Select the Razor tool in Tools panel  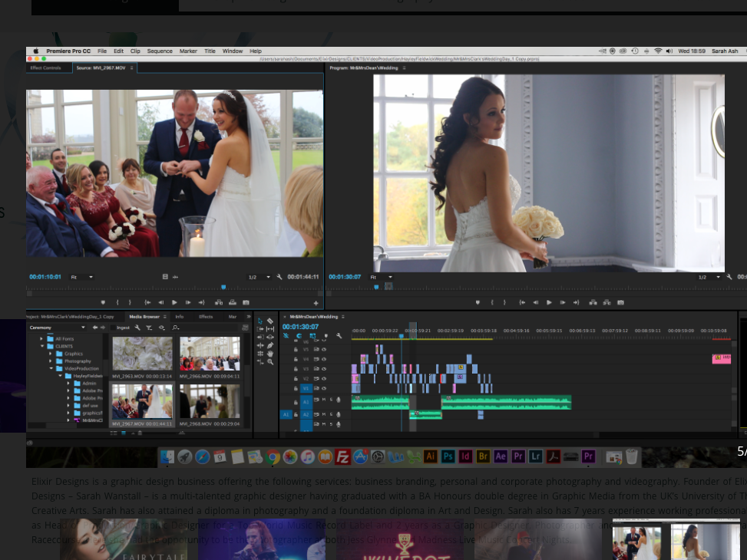pyautogui.click(x=270, y=321)
